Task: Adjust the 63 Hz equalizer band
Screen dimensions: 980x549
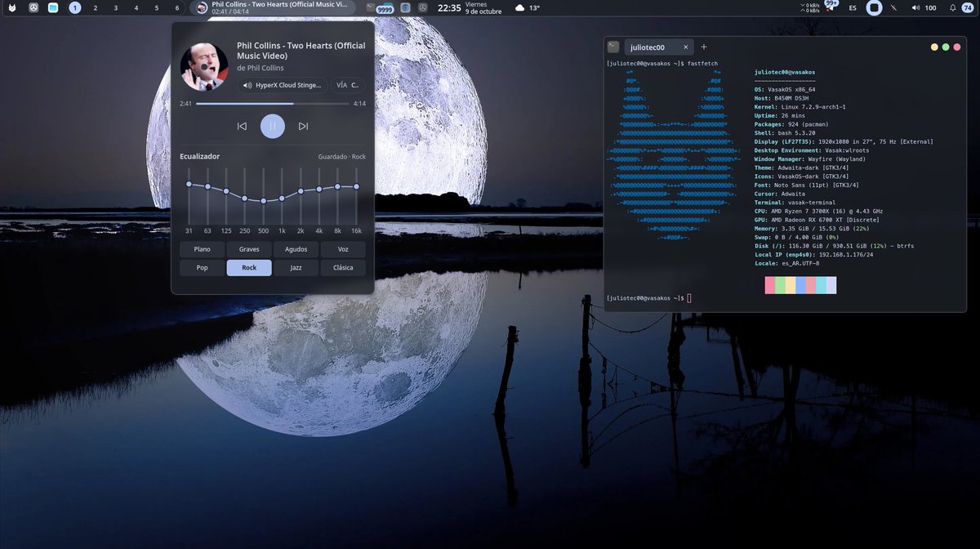Action: pyautogui.click(x=207, y=196)
